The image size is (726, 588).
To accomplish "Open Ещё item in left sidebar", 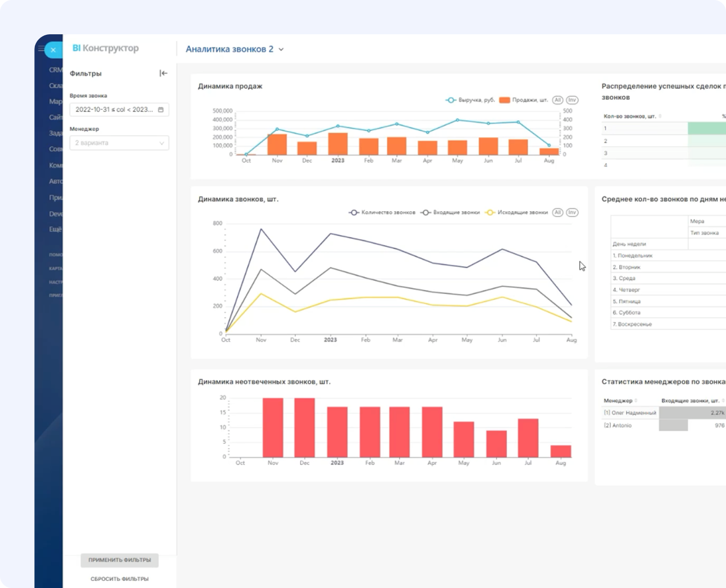I will (55, 229).
